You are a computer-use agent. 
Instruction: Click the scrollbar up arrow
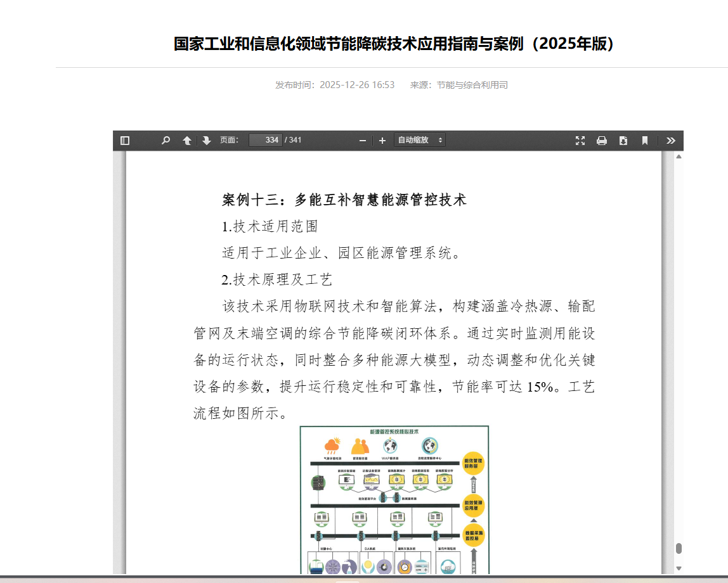(679, 156)
